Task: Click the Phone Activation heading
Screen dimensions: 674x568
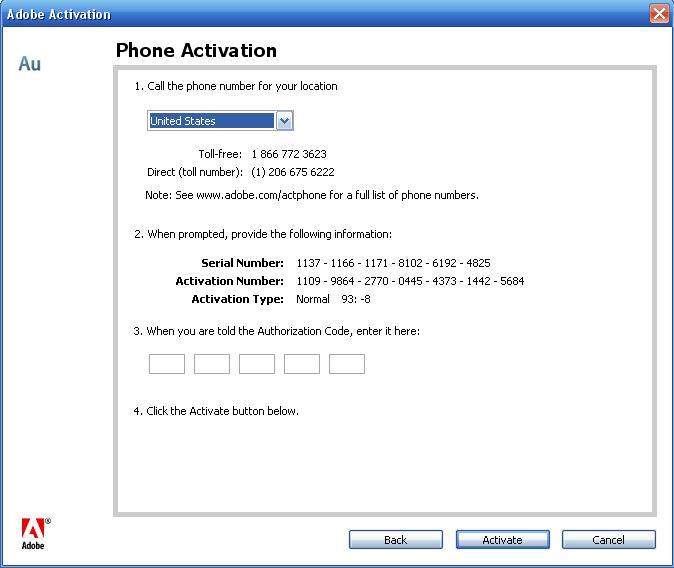Action: coord(196,50)
